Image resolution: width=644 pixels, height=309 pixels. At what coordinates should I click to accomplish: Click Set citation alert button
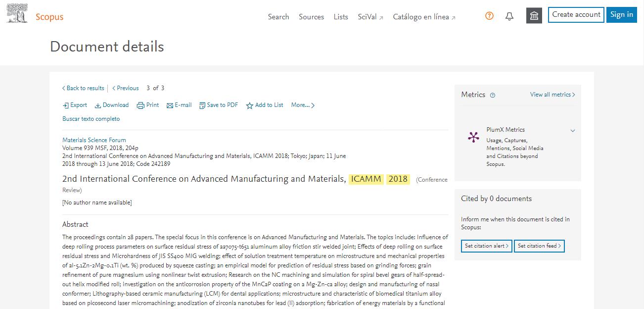tap(487, 246)
